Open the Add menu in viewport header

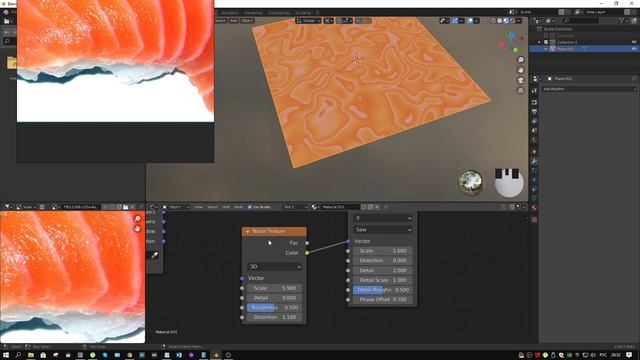(233, 20)
